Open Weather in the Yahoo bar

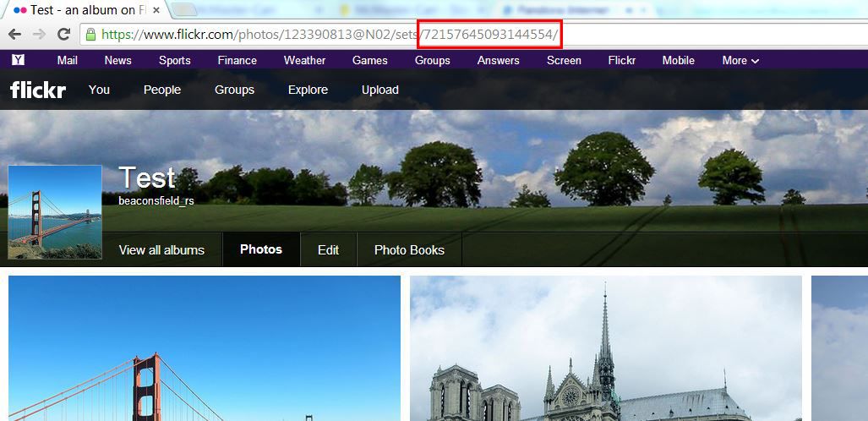pos(304,60)
